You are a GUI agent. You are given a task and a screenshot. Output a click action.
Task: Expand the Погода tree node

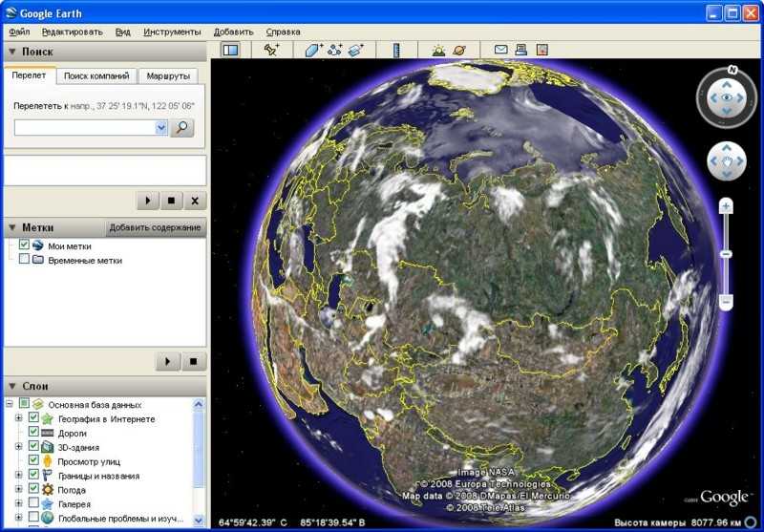pos(18,489)
